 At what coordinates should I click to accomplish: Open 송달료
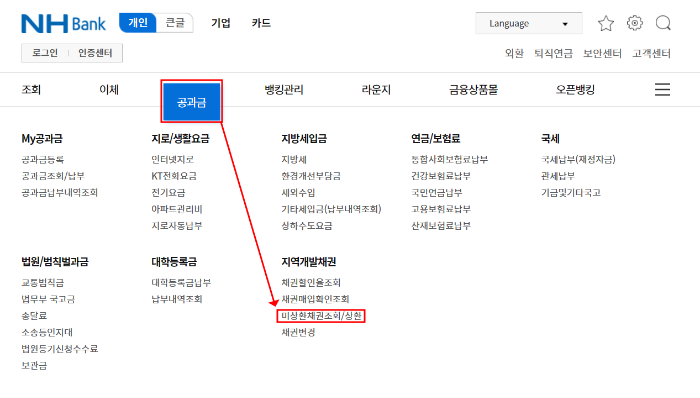click(x=34, y=315)
